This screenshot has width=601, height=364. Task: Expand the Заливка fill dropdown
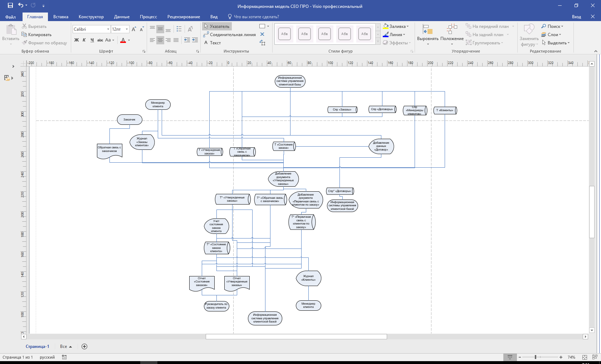[x=396, y=26]
